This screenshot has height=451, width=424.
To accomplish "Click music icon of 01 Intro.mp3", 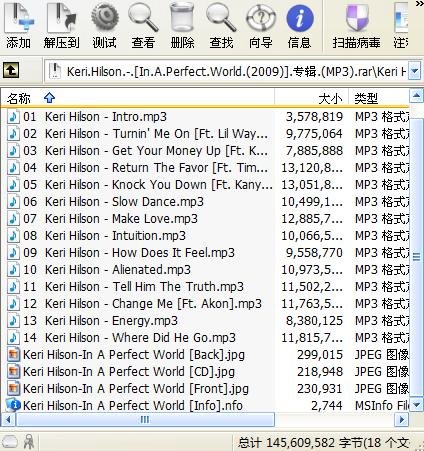I will (x=13, y=117).
